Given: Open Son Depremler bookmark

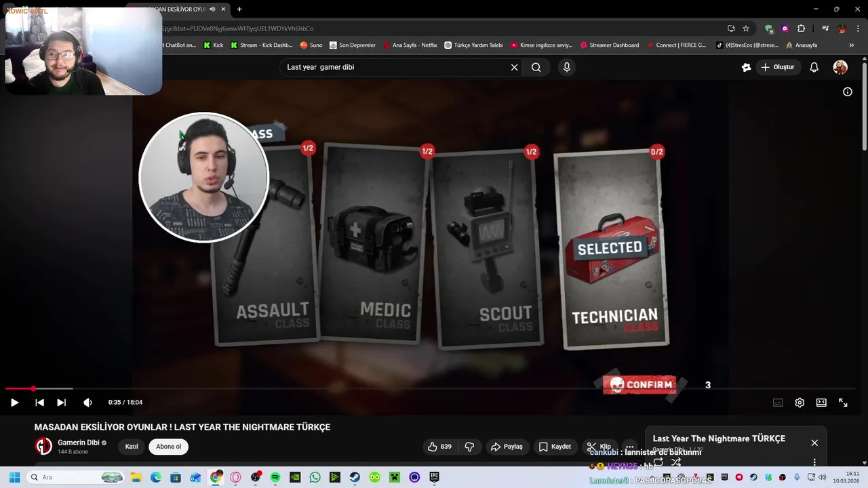Looking at the screenshot, I should pos(352,45).
